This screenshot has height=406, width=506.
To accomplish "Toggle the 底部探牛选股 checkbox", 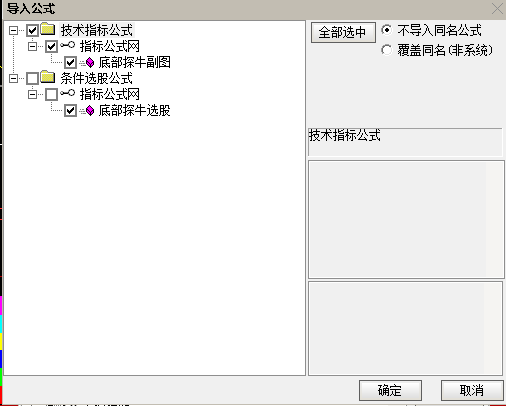I will [70, 110].
